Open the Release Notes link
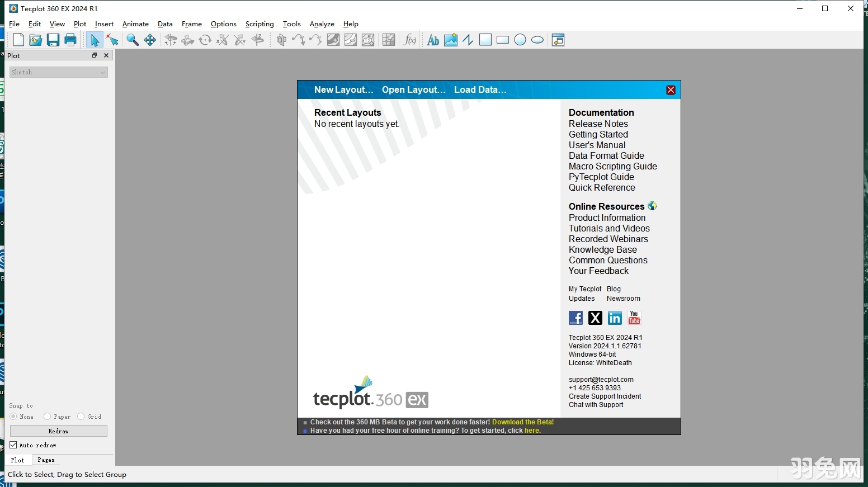The width and height of the screenshot is (868, 487). coord(598,124)
